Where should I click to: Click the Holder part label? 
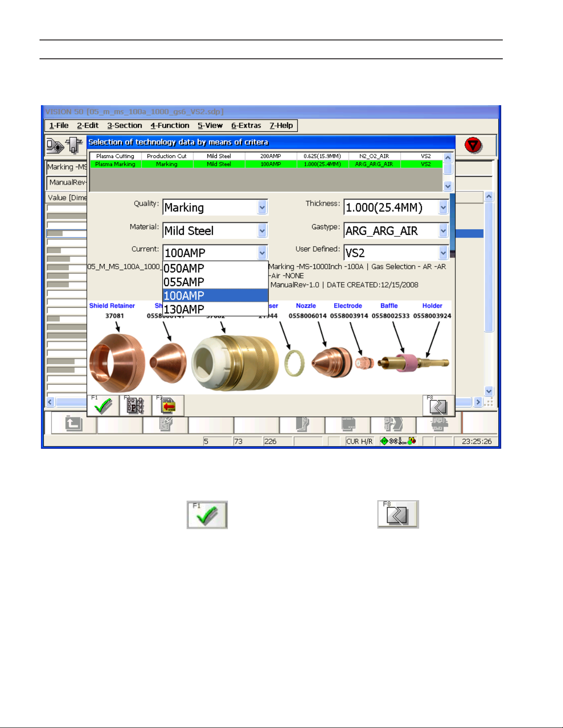[x=432, y=305]
